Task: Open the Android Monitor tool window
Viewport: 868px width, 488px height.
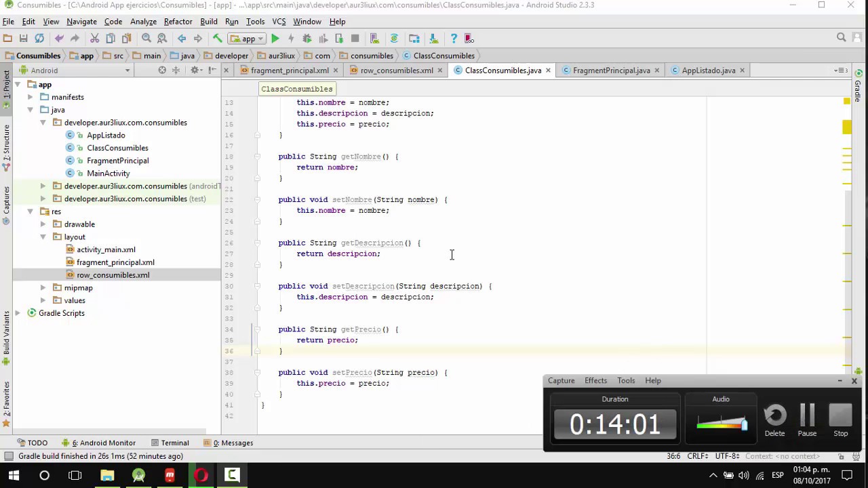Action: [x=99, y=443]
